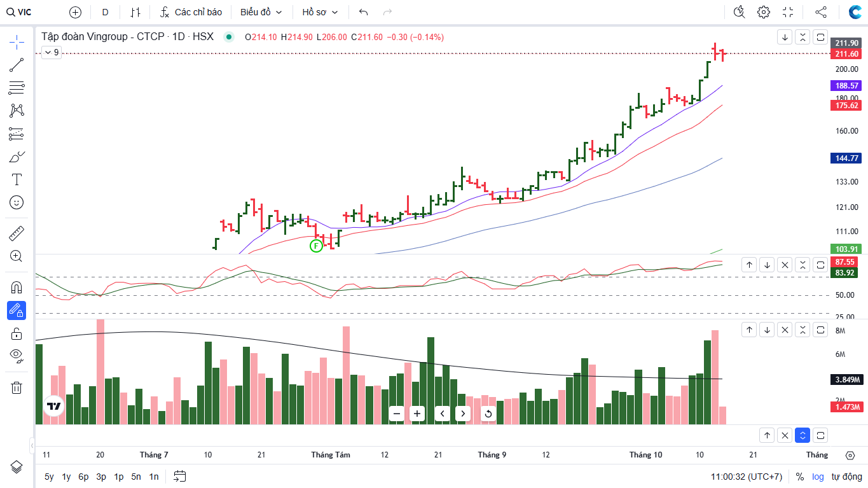Click the green F event marker on chart
Viewport: 868px width, 488px height.
[316, 246]
